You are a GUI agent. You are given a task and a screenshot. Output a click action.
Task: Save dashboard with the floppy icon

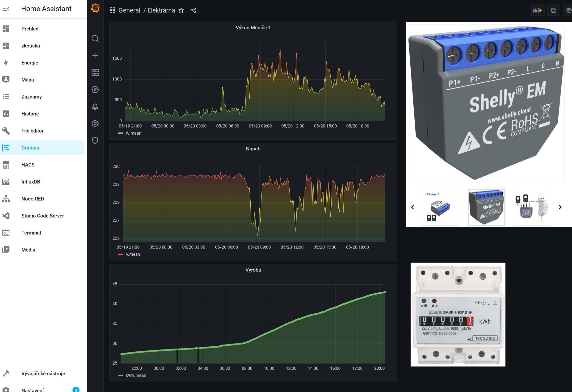tap(554, 10)
